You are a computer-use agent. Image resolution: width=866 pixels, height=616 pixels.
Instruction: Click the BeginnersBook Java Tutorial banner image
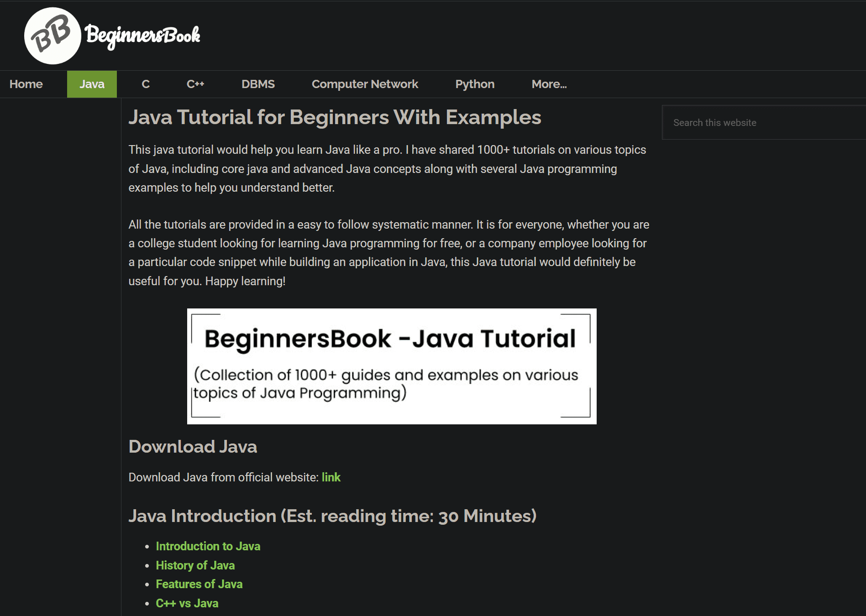392,366
